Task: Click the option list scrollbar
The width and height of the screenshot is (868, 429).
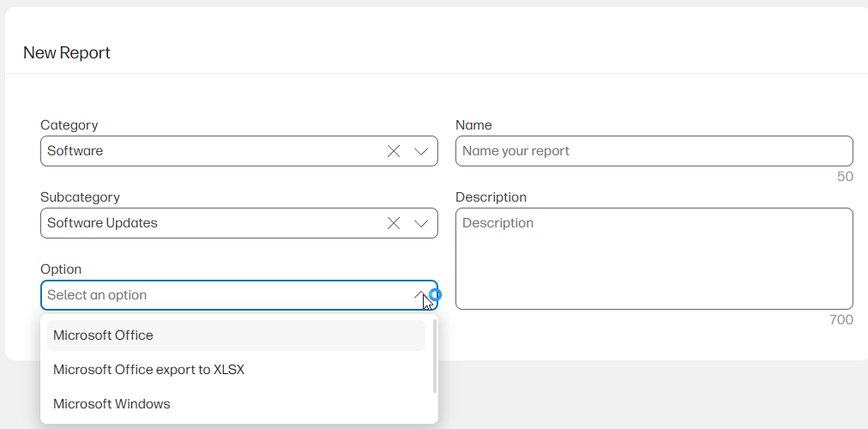Action: 435,356
